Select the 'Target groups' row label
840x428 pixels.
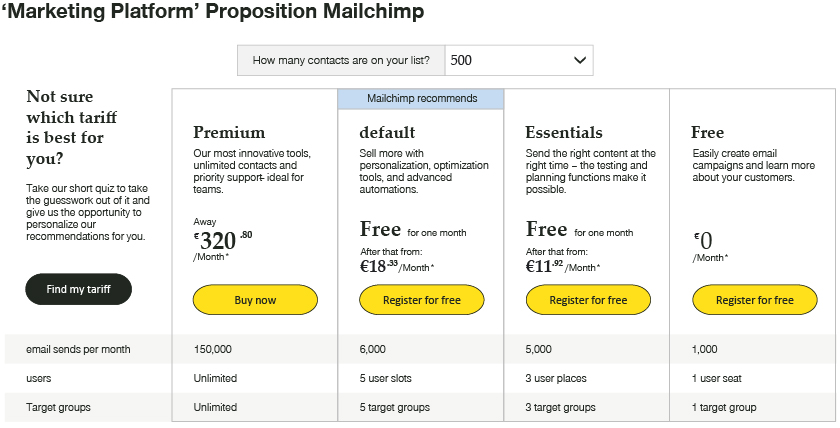point(61,407)
